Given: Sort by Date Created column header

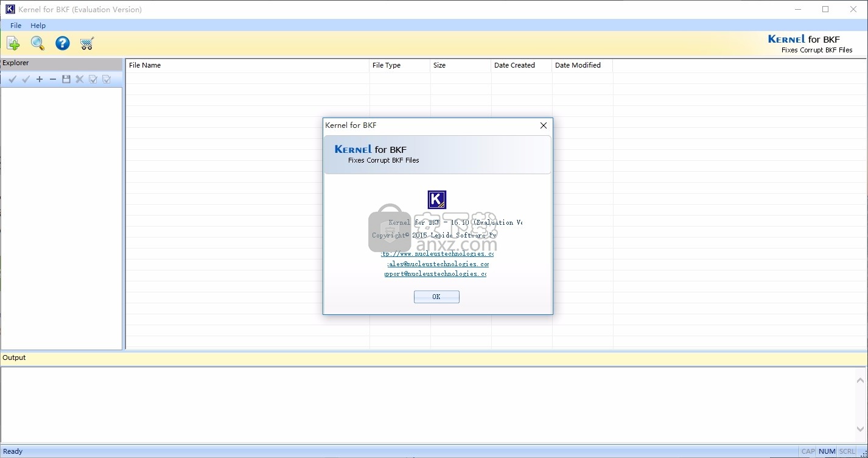Looking at the screenshot, I should point(522,65).
